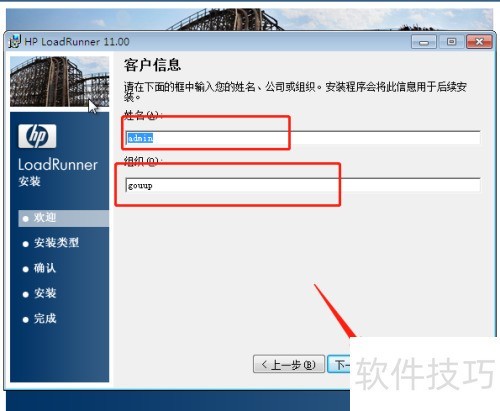500x411 pixels.
Task: Maximize the HP LoadRunner 11.00 window
Action: point(451,42)
